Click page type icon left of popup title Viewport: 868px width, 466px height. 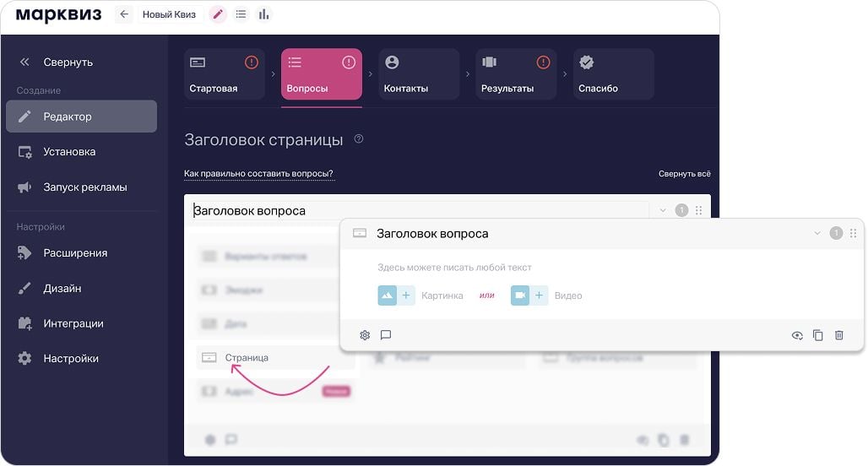click(x=360, y=233)
